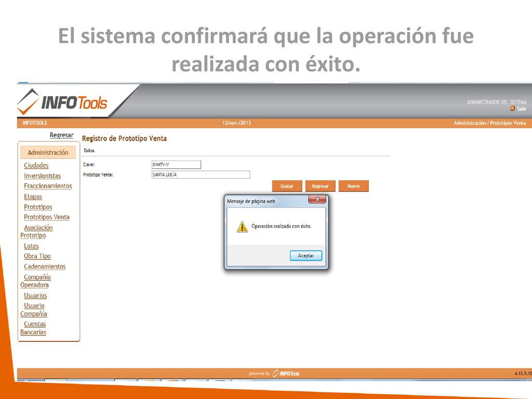The width and height of the screenshot is (532, 399).
Task: Click the Salir logout link
Action: point(522,109)
